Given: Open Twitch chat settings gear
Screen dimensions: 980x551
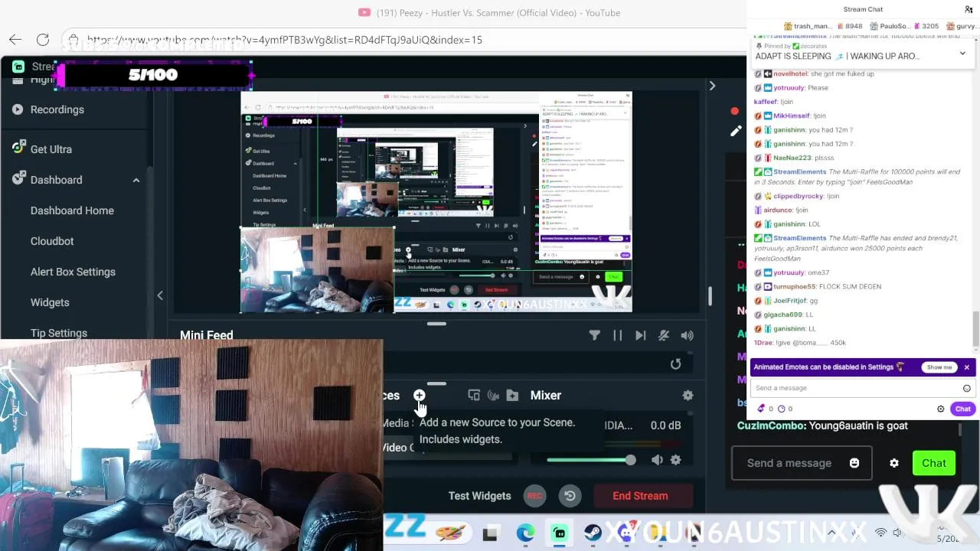Looking at the screenshot, I should tap(941, 409).
